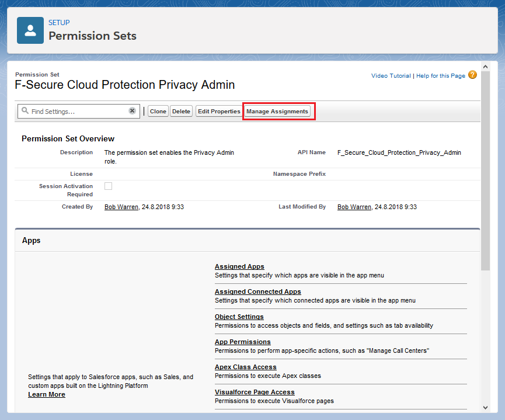Open Object Settings
The height and width of the screenshot is (420, 505).
239,317
